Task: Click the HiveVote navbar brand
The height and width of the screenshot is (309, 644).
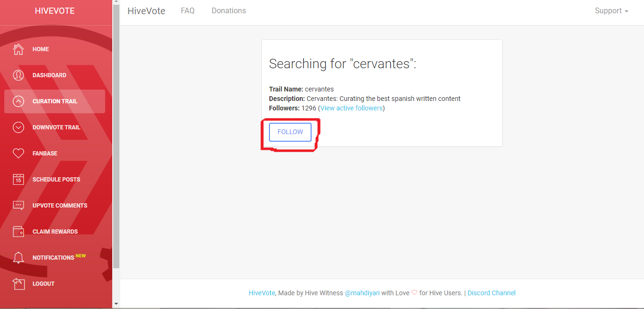Action: 146,11
